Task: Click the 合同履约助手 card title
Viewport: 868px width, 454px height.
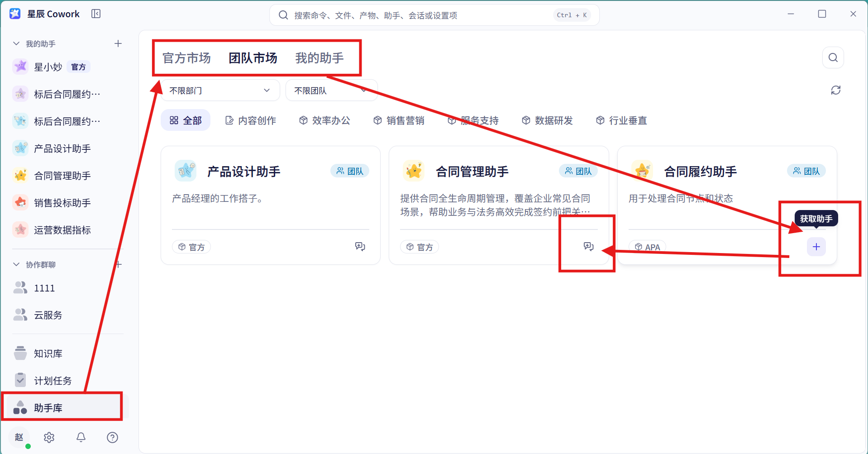Action: [x=701, y=172]
